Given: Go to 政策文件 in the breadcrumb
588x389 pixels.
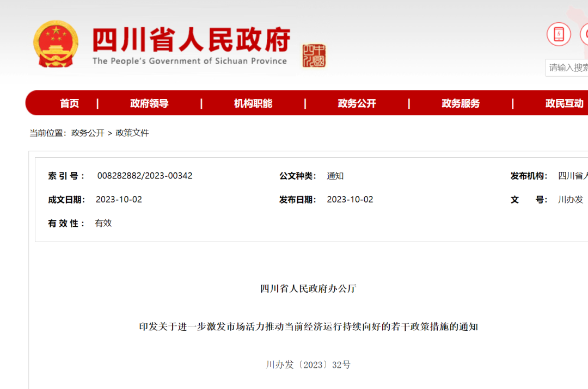Looking at the screenshot, I should coord(132,133).
